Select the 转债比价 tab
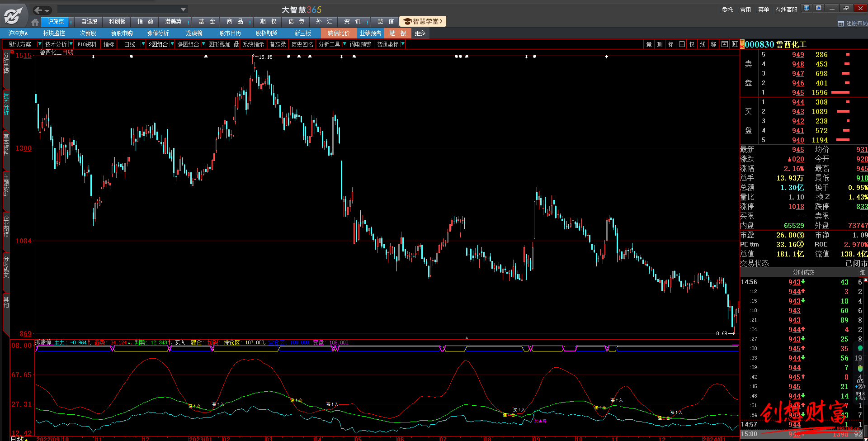The height and width of the screenshot is (441, 868). click(x=339, y=33)
